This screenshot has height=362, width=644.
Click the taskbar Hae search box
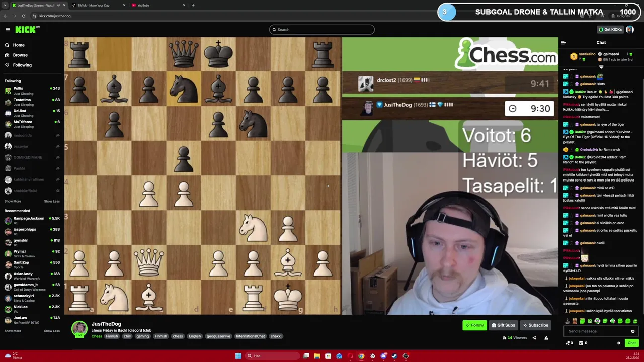click(x=272, y=356)
